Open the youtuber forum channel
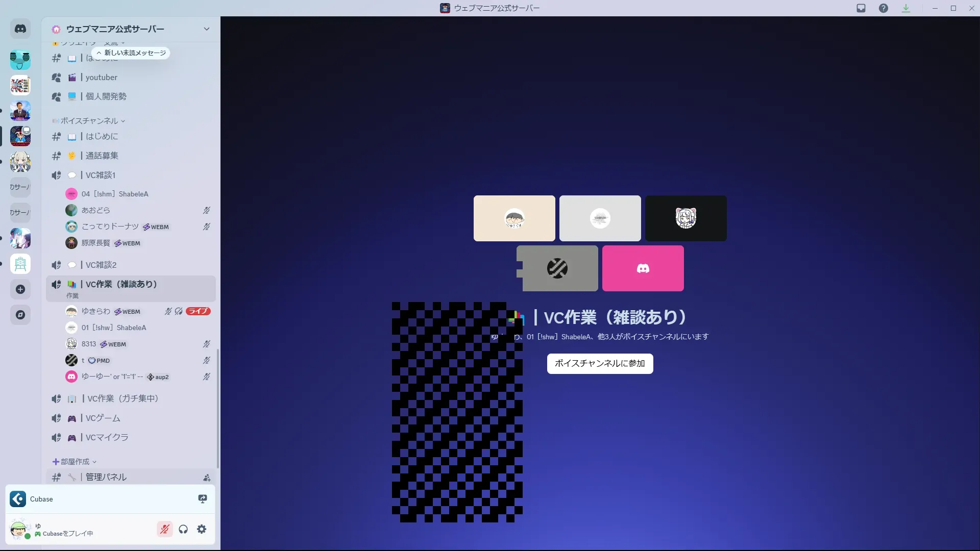Screen dimensions: 980x551 (x=101, y=78)
